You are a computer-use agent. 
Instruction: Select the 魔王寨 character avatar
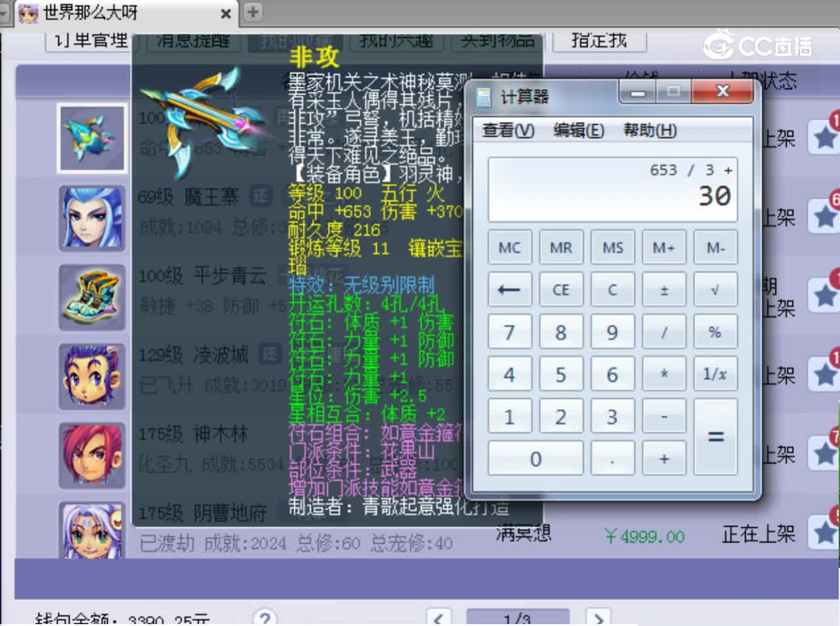(x=92, y=219)
